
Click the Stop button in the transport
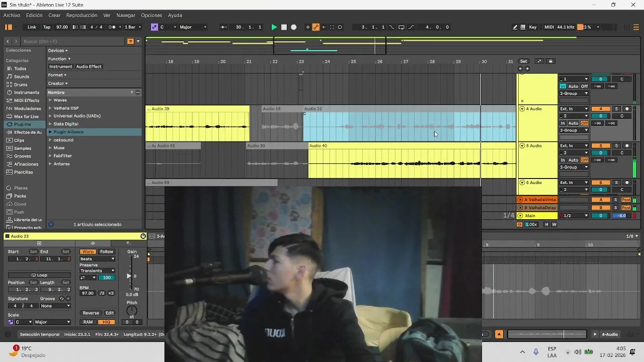click(x=284, y=27)
